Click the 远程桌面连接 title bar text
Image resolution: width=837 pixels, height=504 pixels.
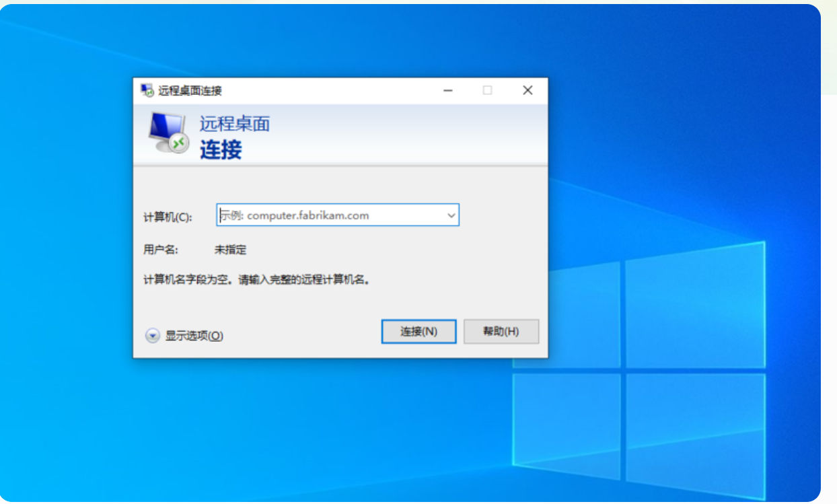(x=190, y=91)
